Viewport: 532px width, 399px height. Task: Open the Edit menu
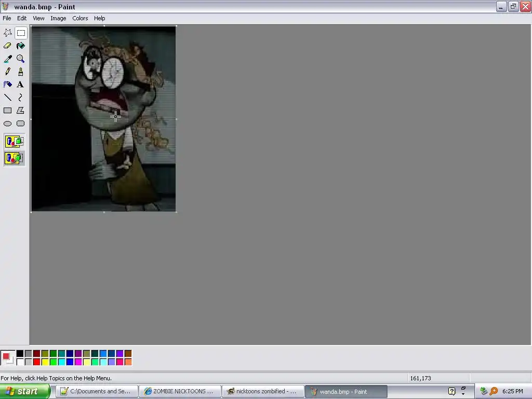click(22, 18)
